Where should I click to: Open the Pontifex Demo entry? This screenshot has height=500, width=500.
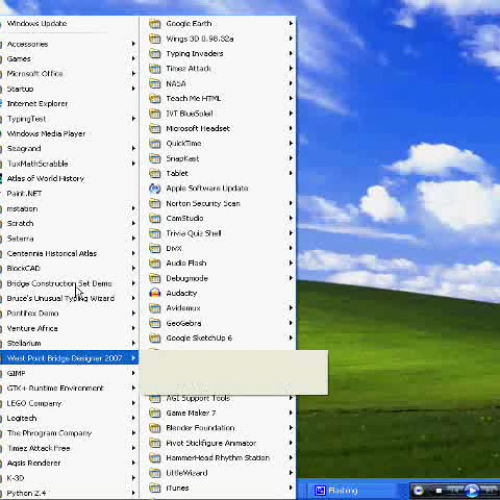click(69, 313)
